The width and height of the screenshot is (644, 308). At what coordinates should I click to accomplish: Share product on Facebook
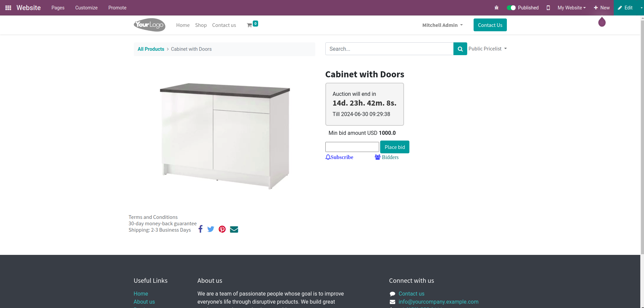tap(200, 229)
